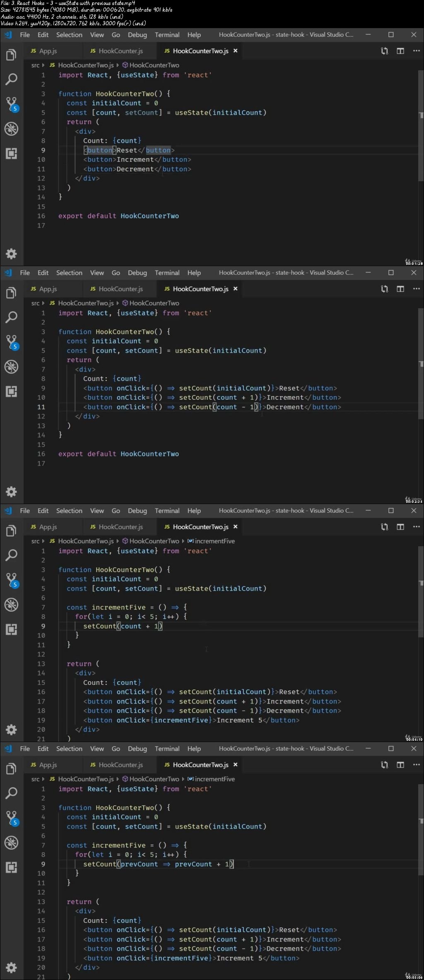Open Terminal menu in the 00:02:34 frame
The height and width of the screenshot is (980, 424).
pos(167,273)
